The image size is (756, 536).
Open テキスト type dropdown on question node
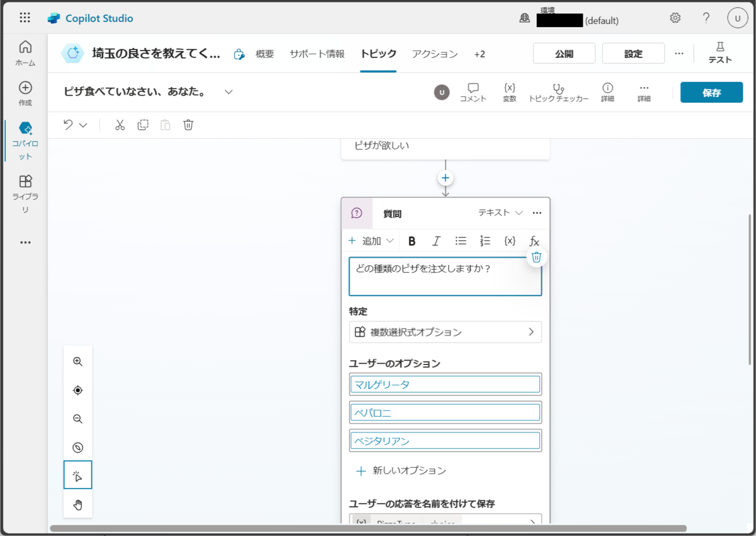(x=500, y=213)
